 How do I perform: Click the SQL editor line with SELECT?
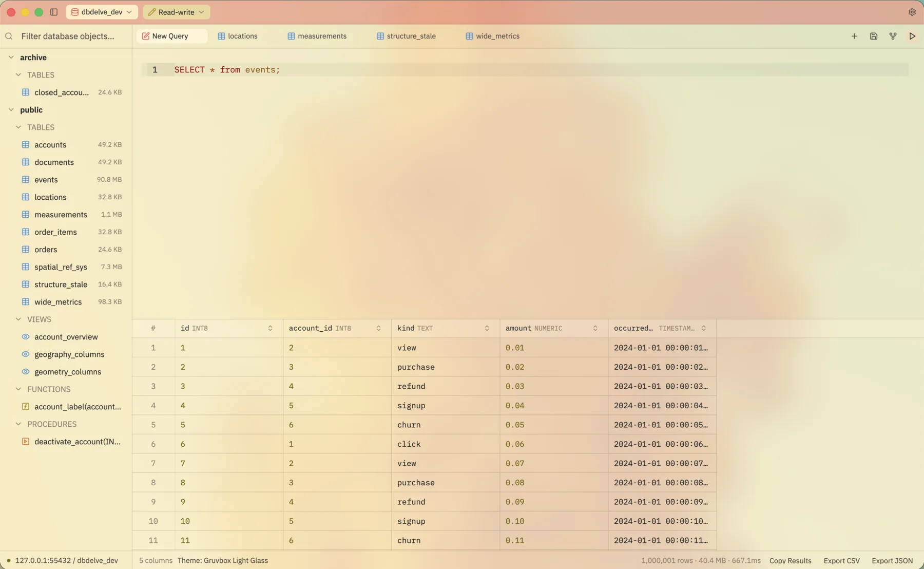tap(525, 69)
